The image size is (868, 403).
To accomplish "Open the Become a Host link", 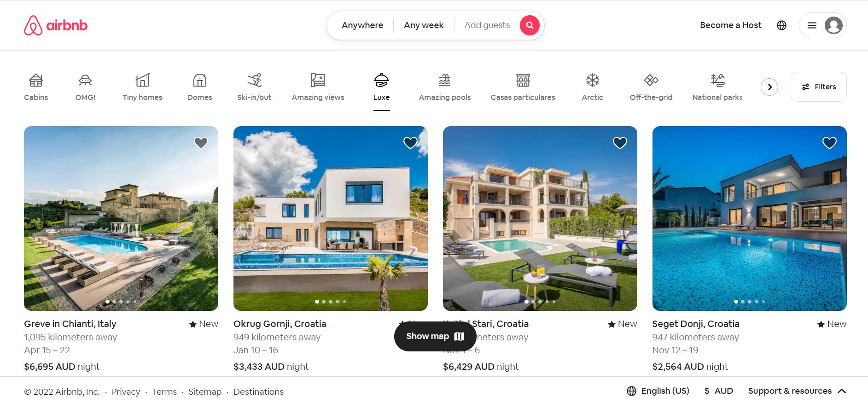I will click(730, 25).
